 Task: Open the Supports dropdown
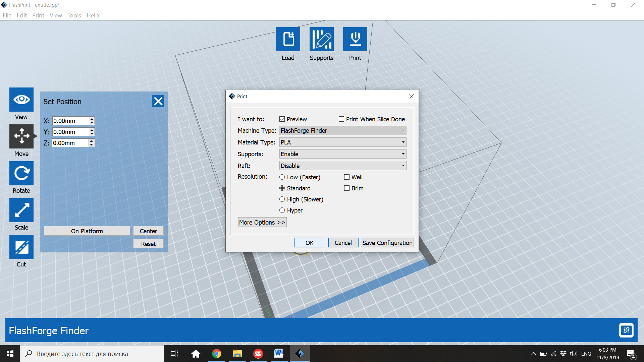[x=343, y=154]
